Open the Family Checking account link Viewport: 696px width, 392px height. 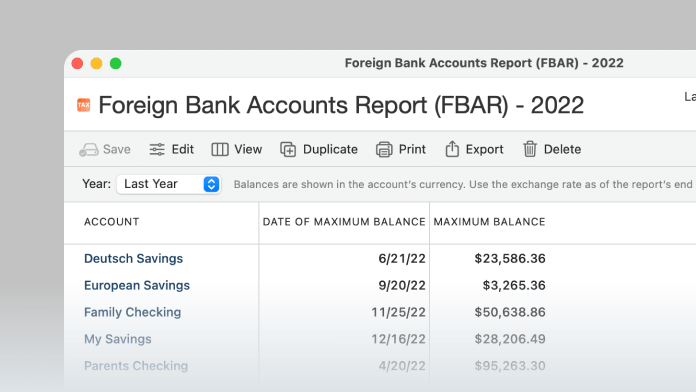(132, 312)
